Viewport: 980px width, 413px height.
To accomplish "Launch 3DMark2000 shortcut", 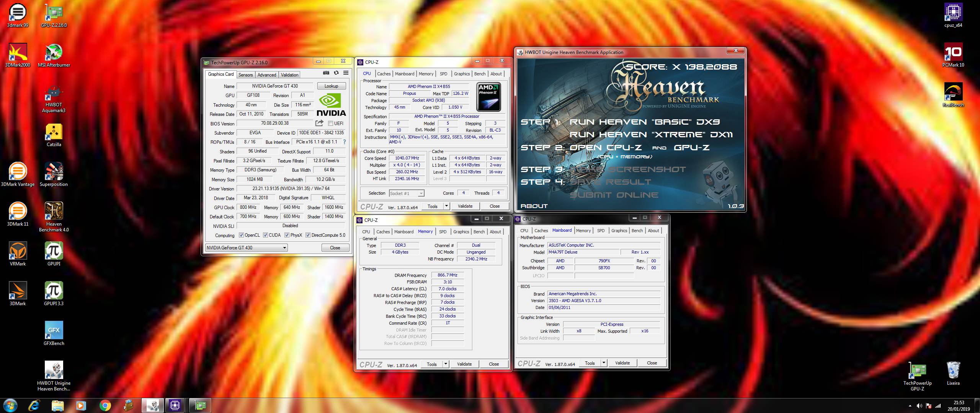I will click(18, 55).
